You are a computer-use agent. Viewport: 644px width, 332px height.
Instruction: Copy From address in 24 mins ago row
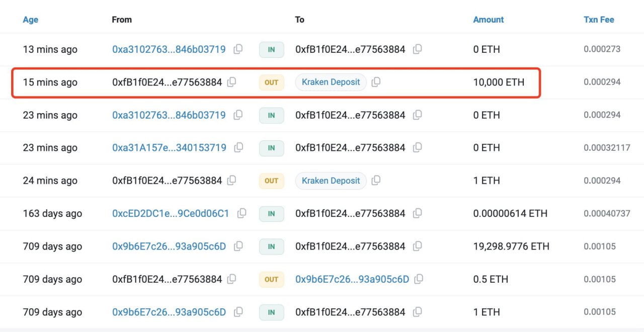[x=231, y=181]
